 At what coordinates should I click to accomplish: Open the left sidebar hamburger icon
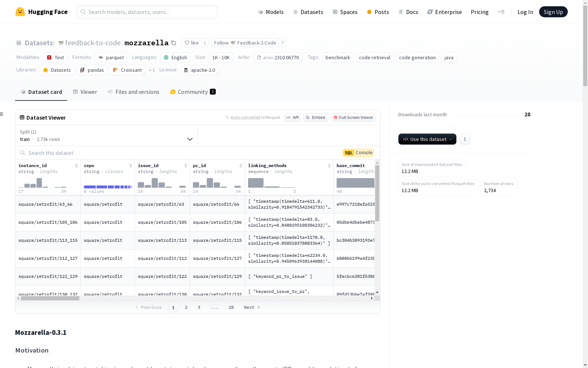tap(2, 114)
